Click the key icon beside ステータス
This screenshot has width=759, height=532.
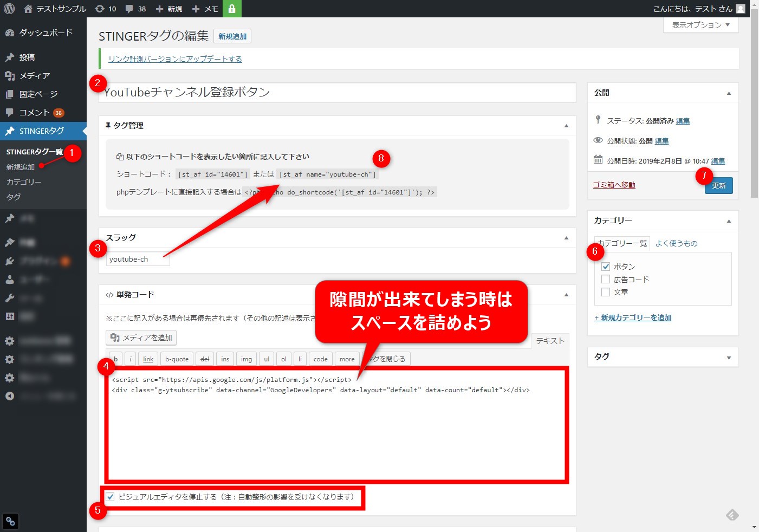598,120
